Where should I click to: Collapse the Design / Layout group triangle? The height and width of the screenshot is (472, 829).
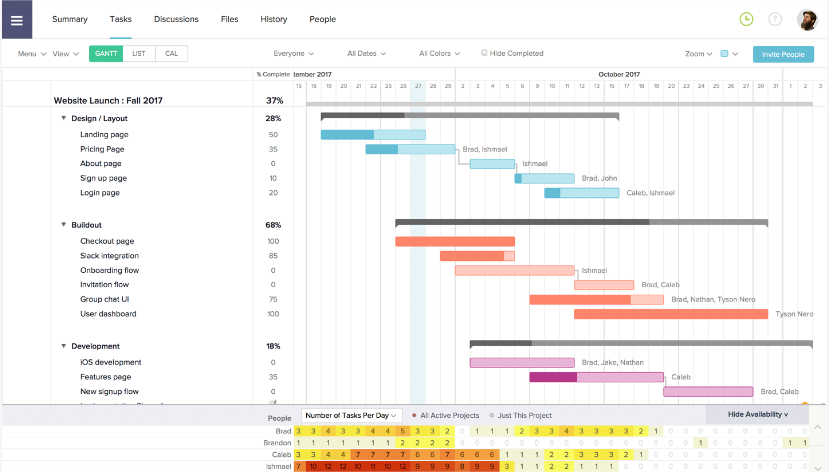pos(64,118)
